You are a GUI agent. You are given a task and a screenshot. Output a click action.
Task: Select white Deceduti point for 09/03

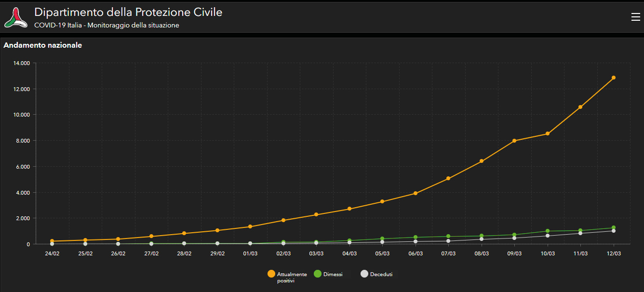tap(514, 238)
